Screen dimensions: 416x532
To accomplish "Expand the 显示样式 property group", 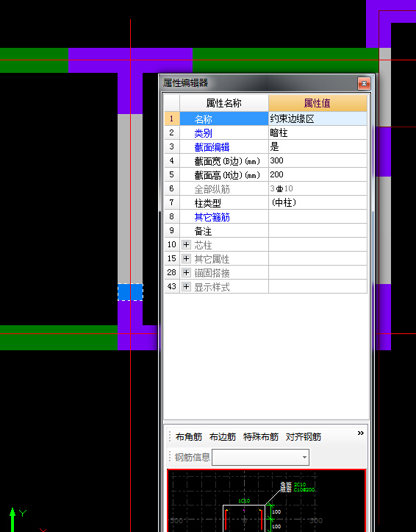I will pos(186,287).
